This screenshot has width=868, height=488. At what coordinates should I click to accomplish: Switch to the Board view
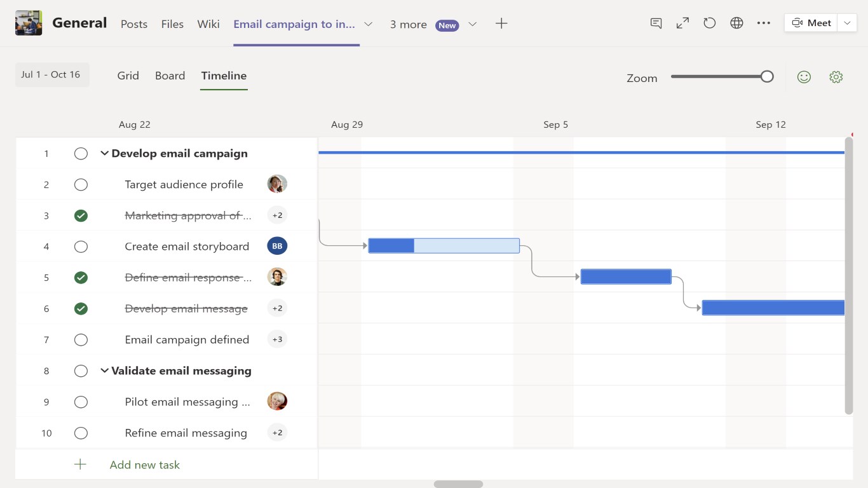click(x=170, y=76)
